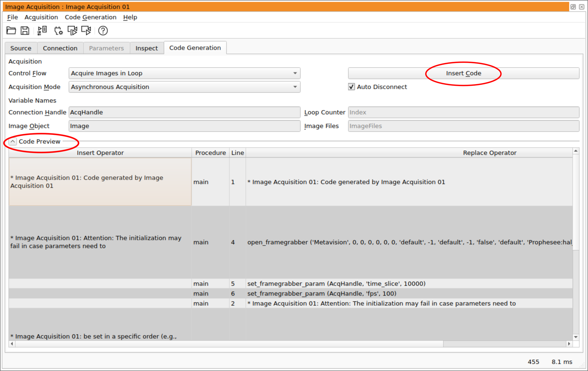Click the Connection Handle field AcqHandle
Screen dimensions: 588x371
tap(184, 112)
